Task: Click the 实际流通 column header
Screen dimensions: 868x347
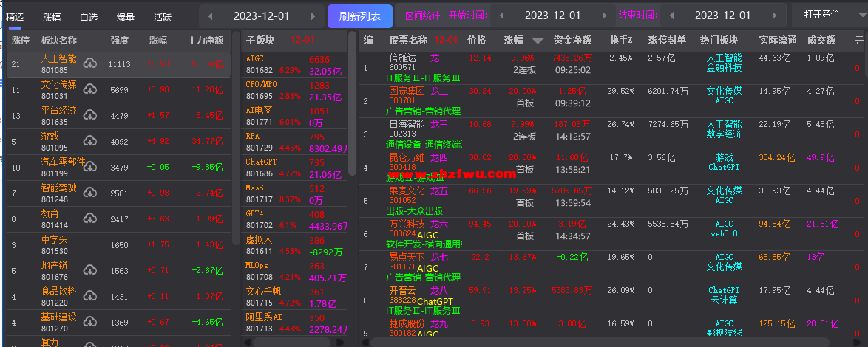Action: [778, 41]
